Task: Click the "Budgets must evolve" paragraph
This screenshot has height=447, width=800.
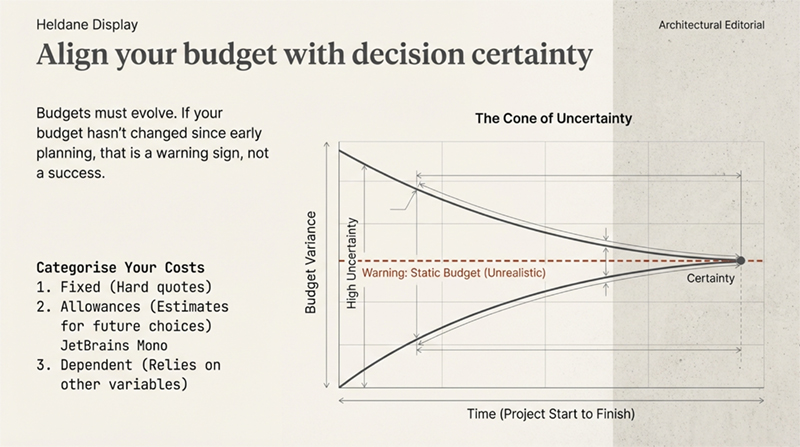Action: [153, 143]
